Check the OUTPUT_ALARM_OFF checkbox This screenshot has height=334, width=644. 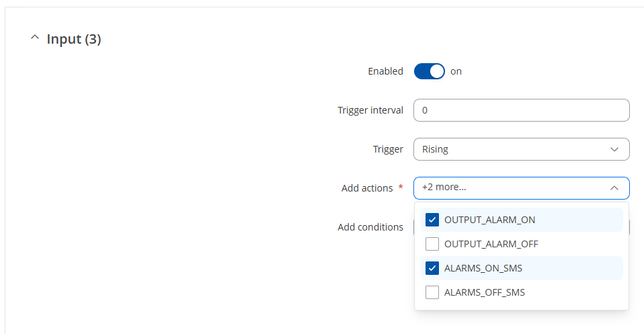tap(433, 244)
